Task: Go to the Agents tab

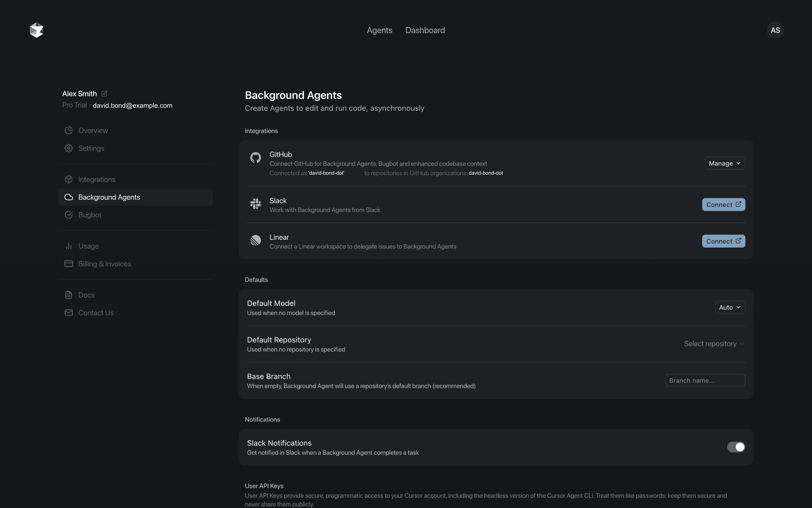Action: point(379,30)
